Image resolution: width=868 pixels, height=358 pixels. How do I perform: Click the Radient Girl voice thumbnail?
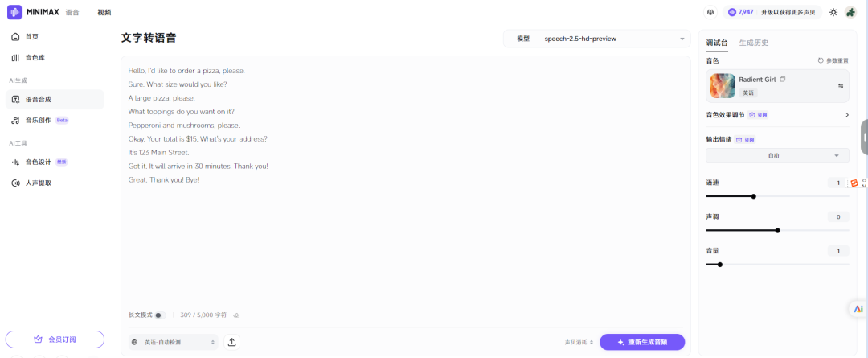(723, 86)
